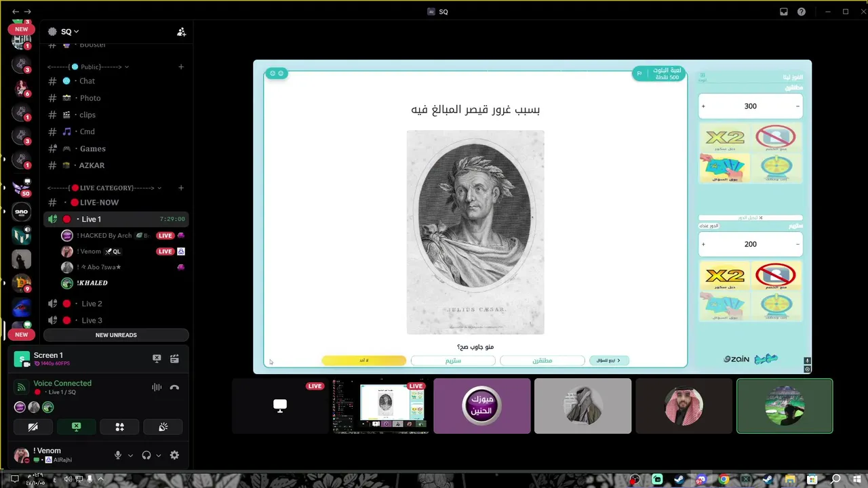
Task: Select the LIVE monitor icon participant tile
Action: tap(279, 406)
